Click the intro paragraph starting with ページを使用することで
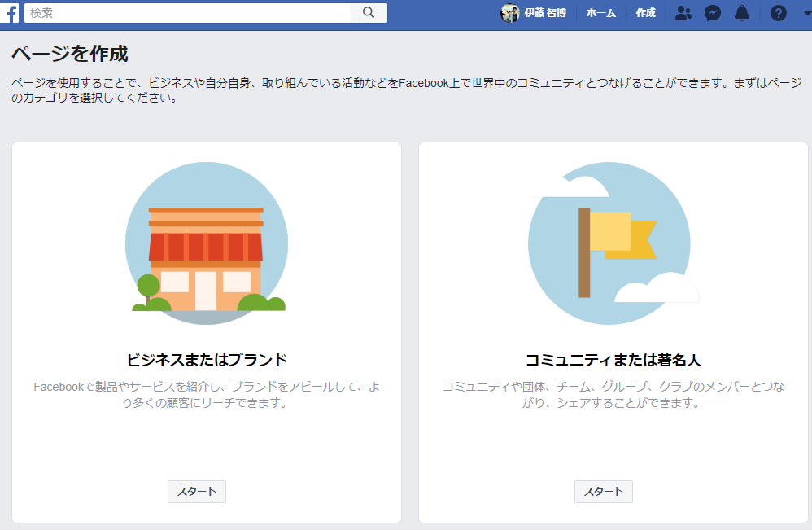 coord(407,90)
